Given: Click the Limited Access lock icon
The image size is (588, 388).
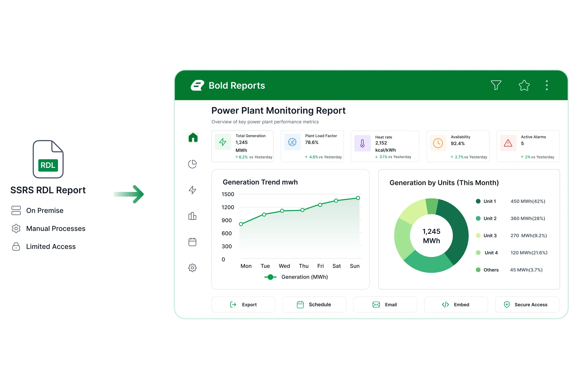Looking at the screenshot, I should click(16, 246).
